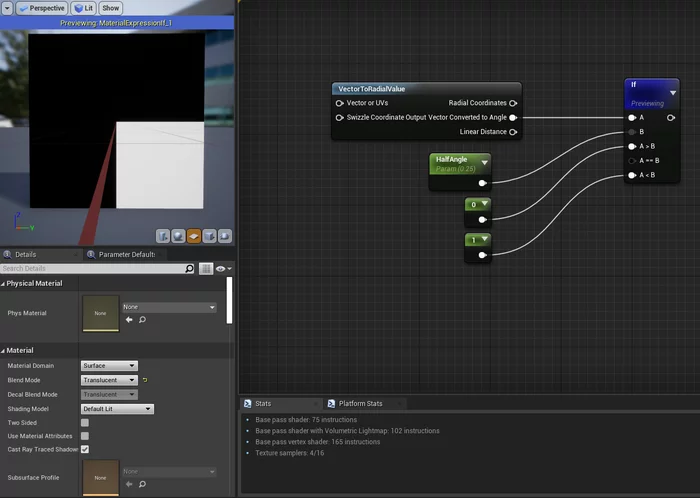Open the Phys Material None dropdown

pyautogui.click(x=169, y=307)
